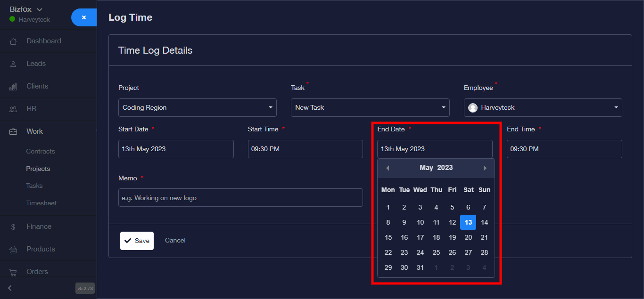644x299 pixels.
Task: Click the HR people icon
Action: [13, 109]
